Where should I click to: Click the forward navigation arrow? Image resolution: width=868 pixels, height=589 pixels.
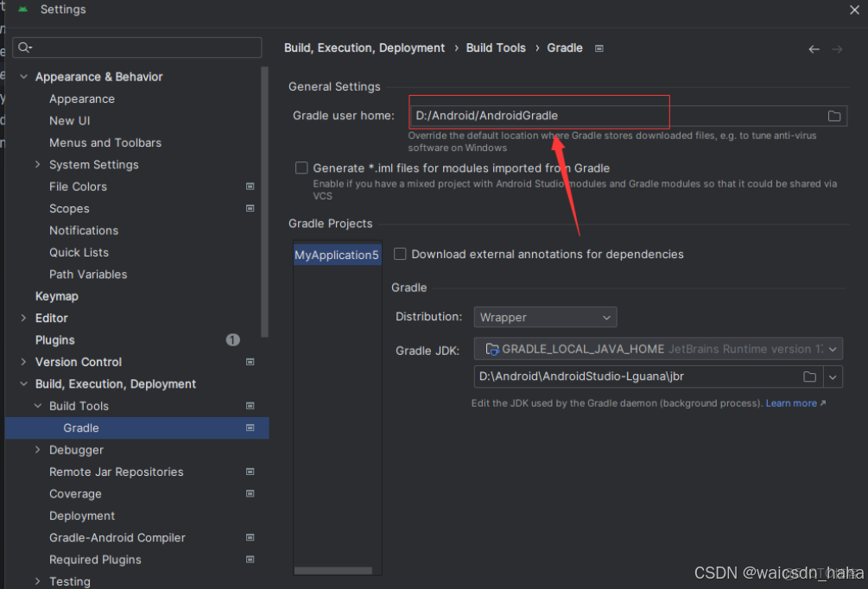pyautogui.click(x=835, y=49)
